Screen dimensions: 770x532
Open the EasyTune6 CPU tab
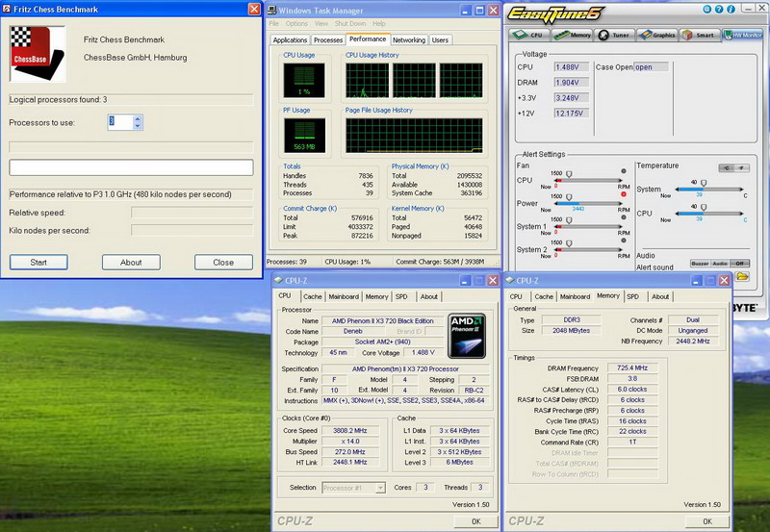click(530, 35)
